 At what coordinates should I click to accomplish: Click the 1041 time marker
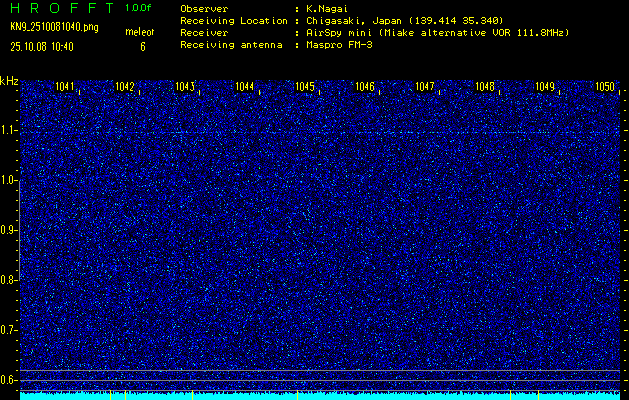point(66,87)
